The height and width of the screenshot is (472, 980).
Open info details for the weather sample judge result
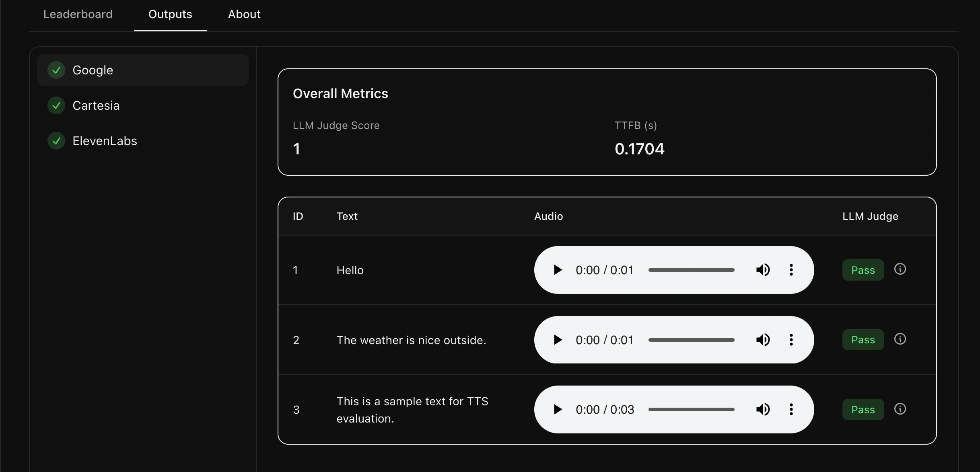900,339
